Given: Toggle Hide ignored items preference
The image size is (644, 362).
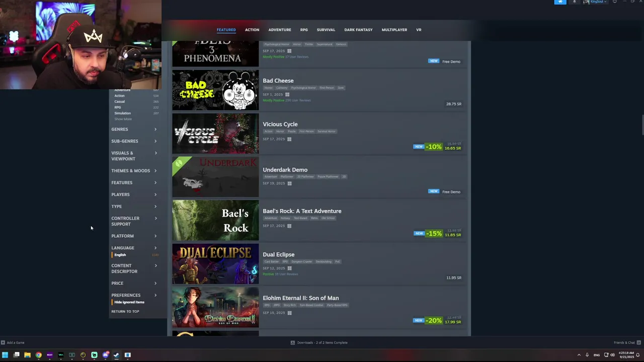Looking at the screenshot, I should (129, 302).
